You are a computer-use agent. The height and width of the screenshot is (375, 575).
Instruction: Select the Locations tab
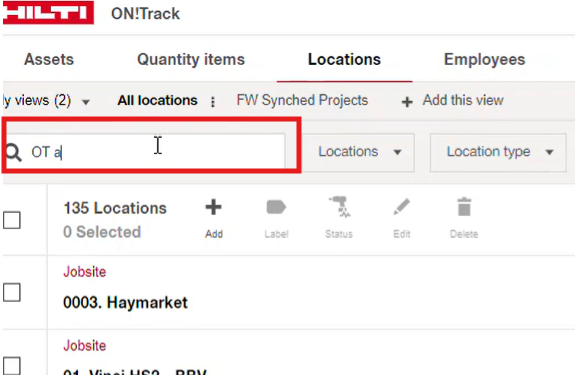pyautogui.click(x=344, y=59)
